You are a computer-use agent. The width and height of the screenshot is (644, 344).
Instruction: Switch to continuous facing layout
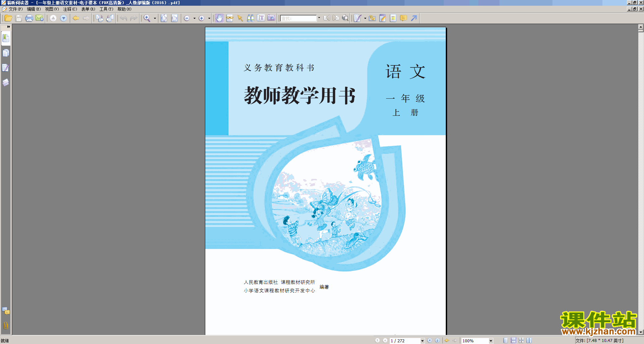tap(521, 340)
